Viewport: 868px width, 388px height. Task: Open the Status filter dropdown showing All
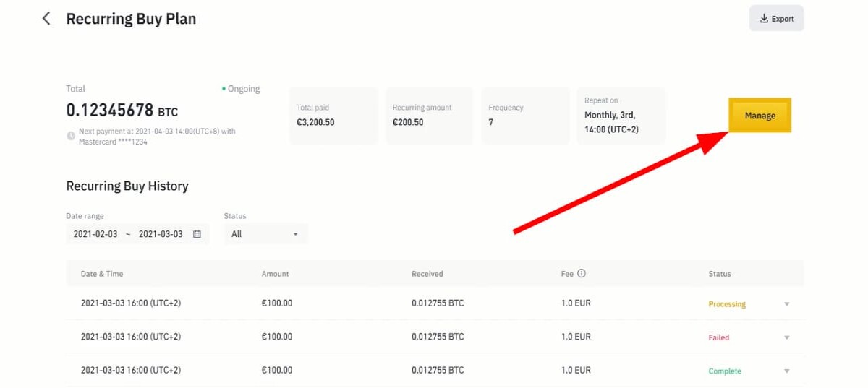click(x=265, y=234)
